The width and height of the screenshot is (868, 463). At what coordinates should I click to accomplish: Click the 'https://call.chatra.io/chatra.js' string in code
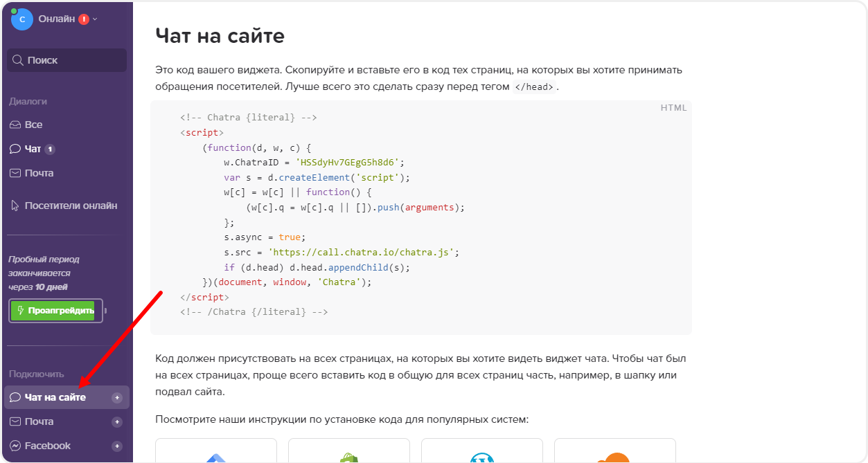coord(361,253)
